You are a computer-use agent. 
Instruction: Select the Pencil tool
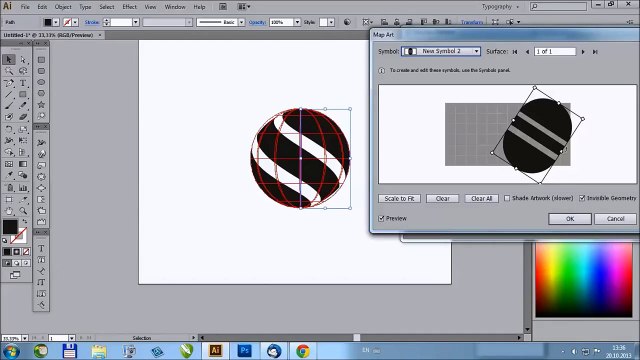tap(23, 106)
